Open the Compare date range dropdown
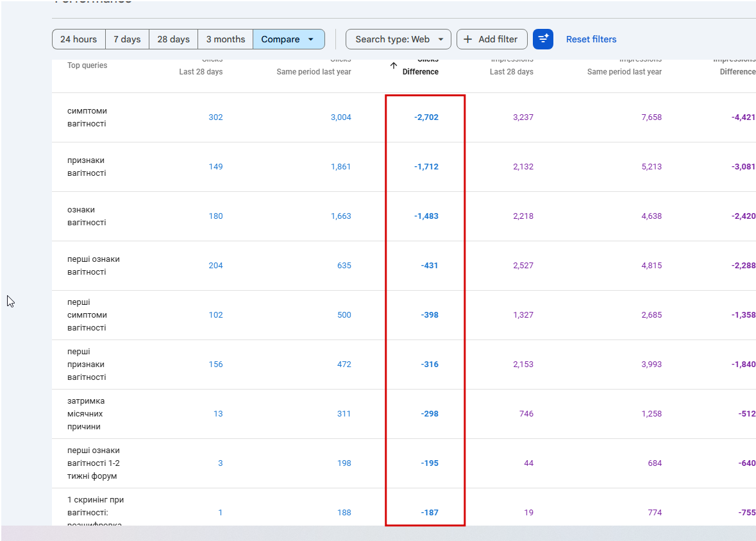 click(x=289, y=39)
